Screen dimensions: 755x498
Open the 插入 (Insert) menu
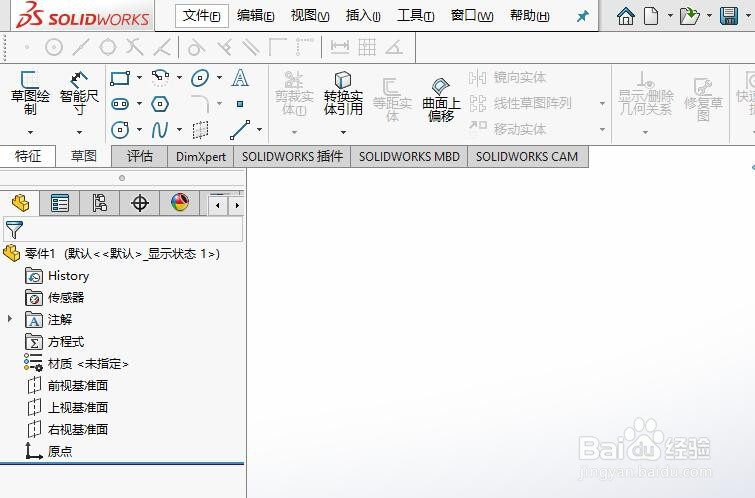coord(363,16)
